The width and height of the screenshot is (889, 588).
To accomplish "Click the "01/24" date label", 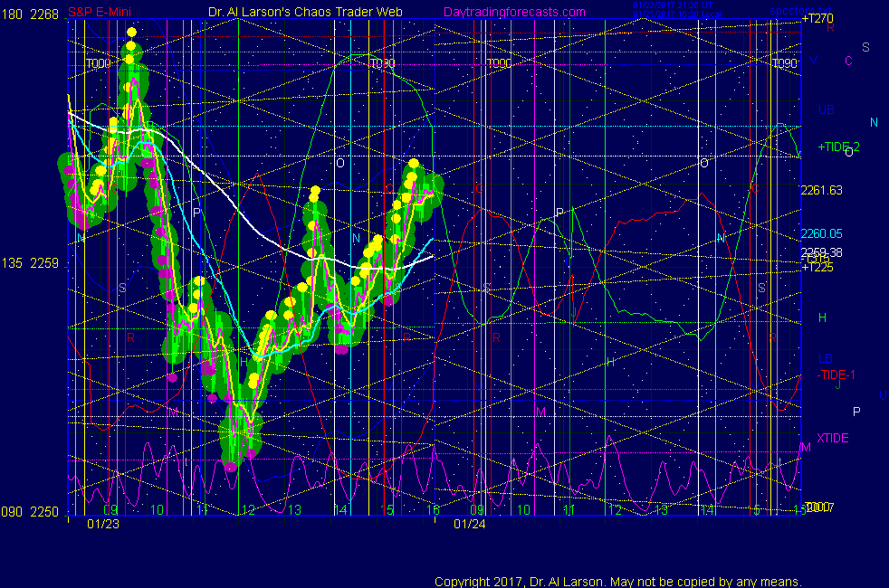I will pyautogui.click(x=470, y=524).
